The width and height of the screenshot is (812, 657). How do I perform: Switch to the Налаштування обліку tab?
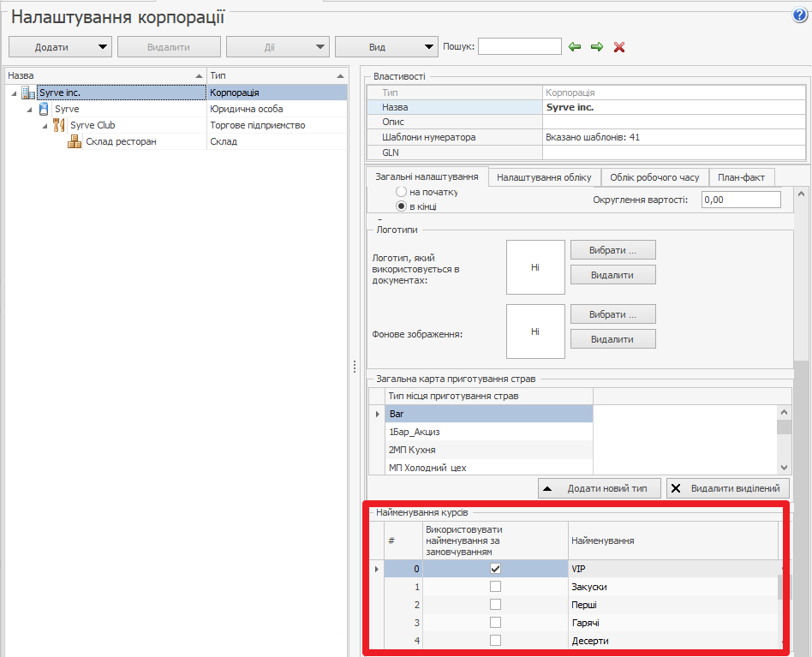click(x=544, y=177)
